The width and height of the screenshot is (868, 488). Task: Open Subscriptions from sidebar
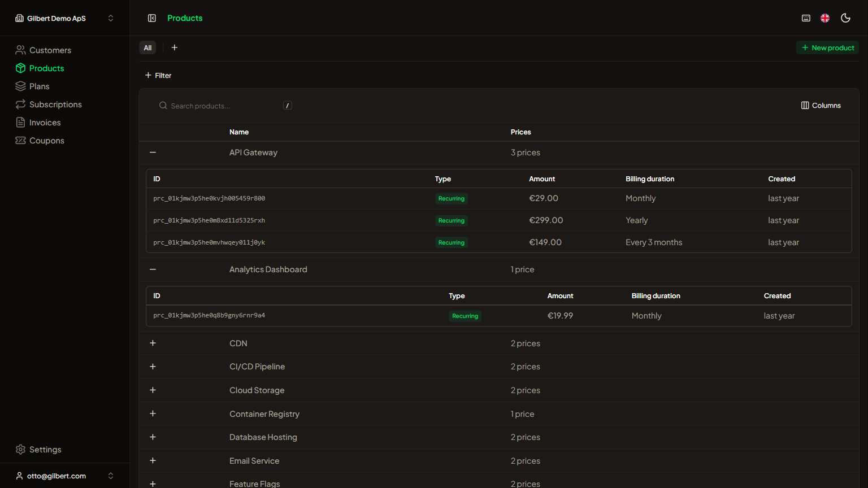pyautogui.click(x=55, y=104)
